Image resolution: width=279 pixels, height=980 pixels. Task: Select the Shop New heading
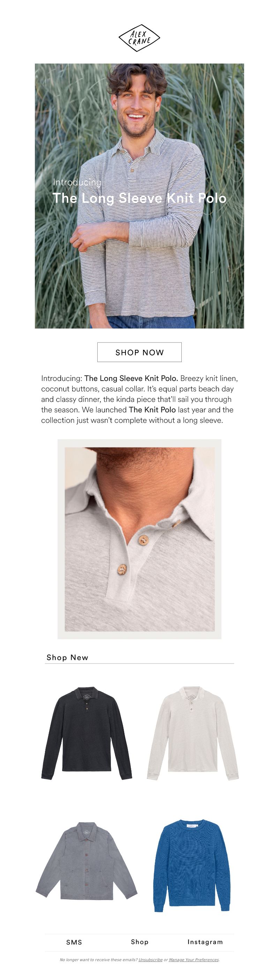point(67,657)
